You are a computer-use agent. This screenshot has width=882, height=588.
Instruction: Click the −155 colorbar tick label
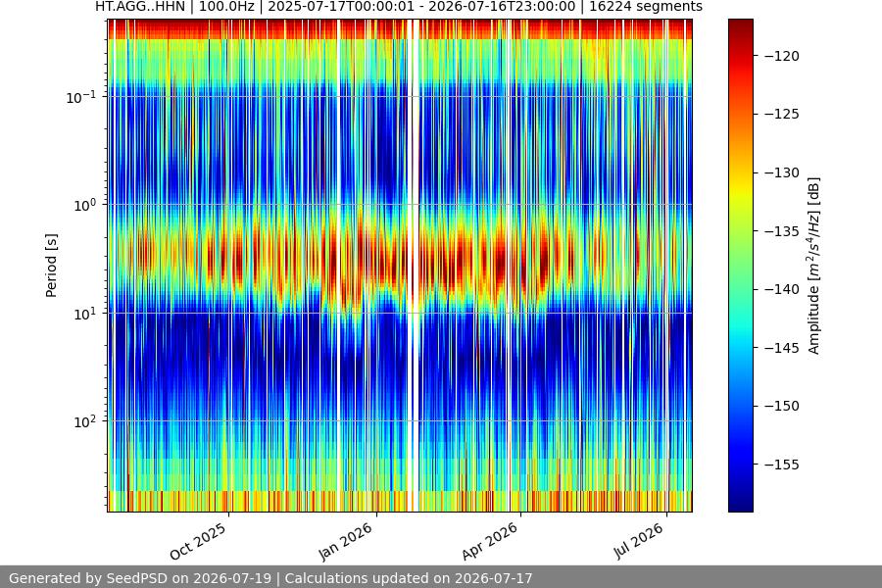point(782,465)
